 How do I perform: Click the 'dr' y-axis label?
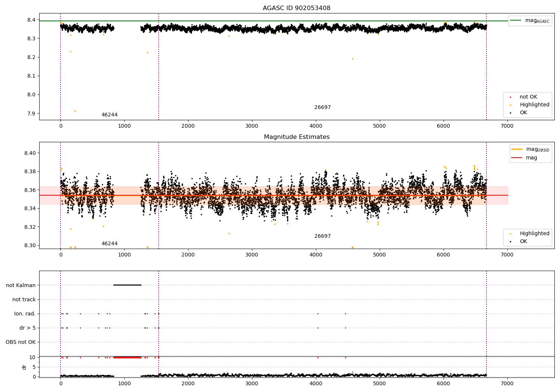point(24,367)
